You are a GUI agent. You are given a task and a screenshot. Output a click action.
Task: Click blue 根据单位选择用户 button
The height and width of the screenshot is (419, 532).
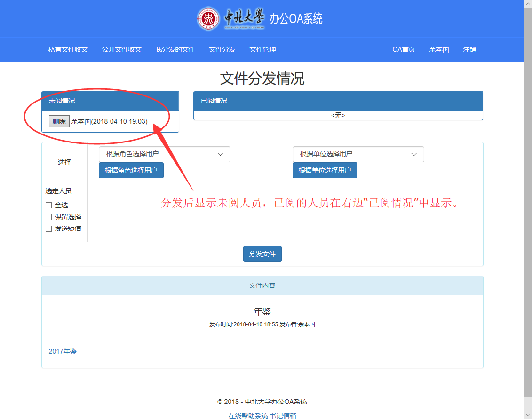(325, 170)
